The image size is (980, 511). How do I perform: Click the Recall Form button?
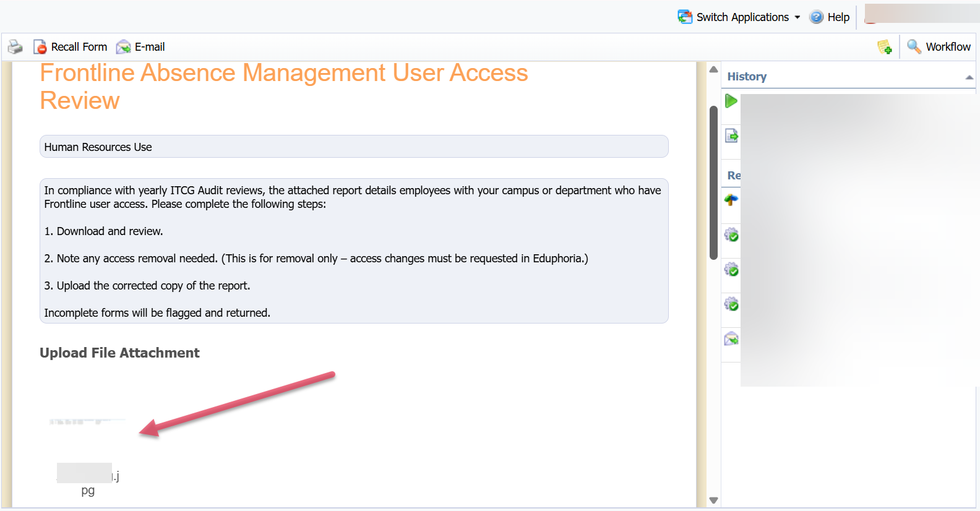pyautogui.click(x=70, y=47)
